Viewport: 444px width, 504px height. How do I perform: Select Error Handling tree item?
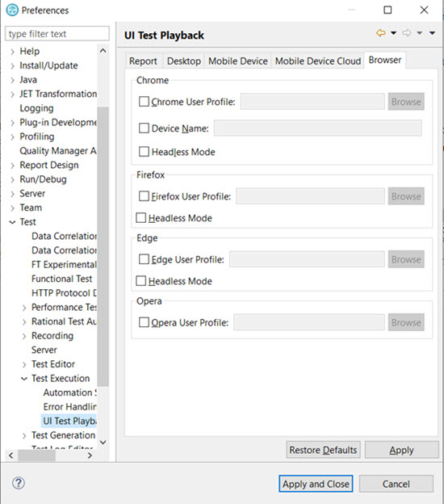click(69, 406)
